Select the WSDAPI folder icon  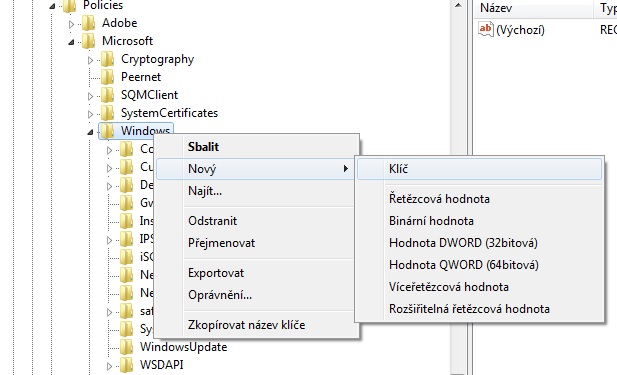pyautogui.click(x=126, y=365)
